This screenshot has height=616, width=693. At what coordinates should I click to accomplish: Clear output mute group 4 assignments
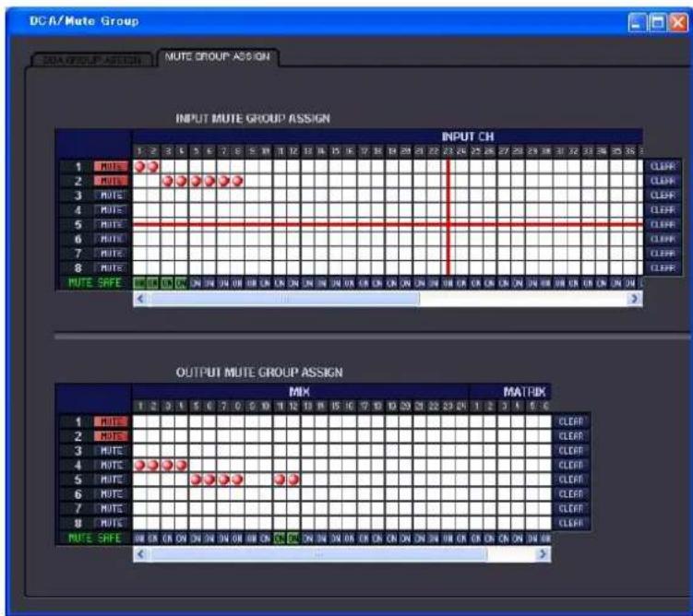(x=571, y=466)
